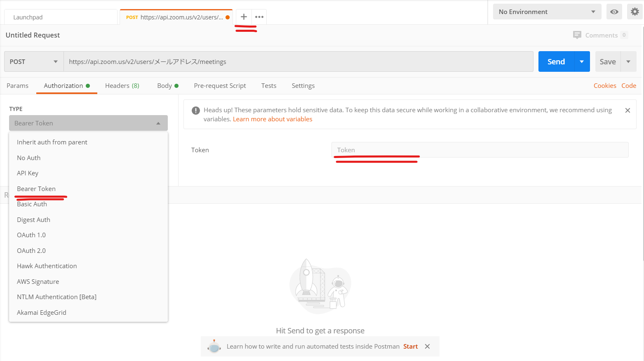644x361 pixels.
Task: Click the Save button
Action: (608, 61)
